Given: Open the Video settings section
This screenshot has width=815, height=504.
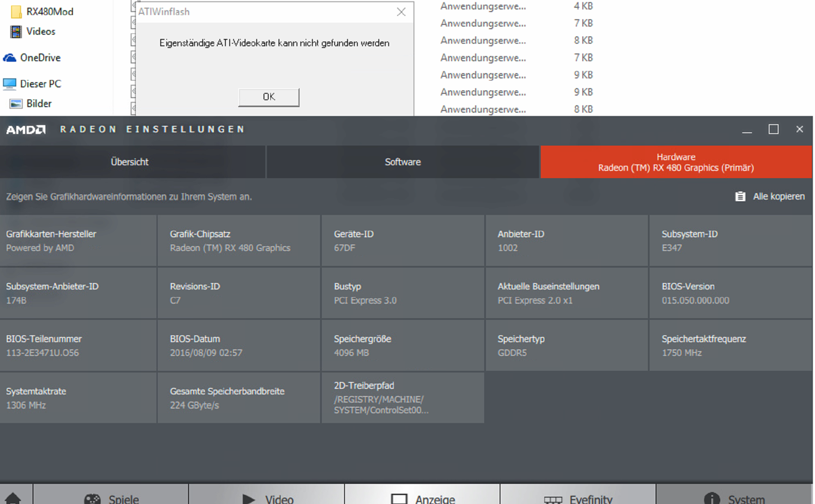Looking at the screenshot, I should coord(267,498).
